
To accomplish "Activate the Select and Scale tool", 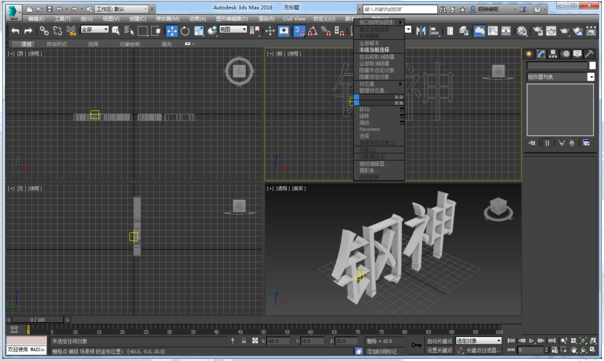I will point(199,31).
